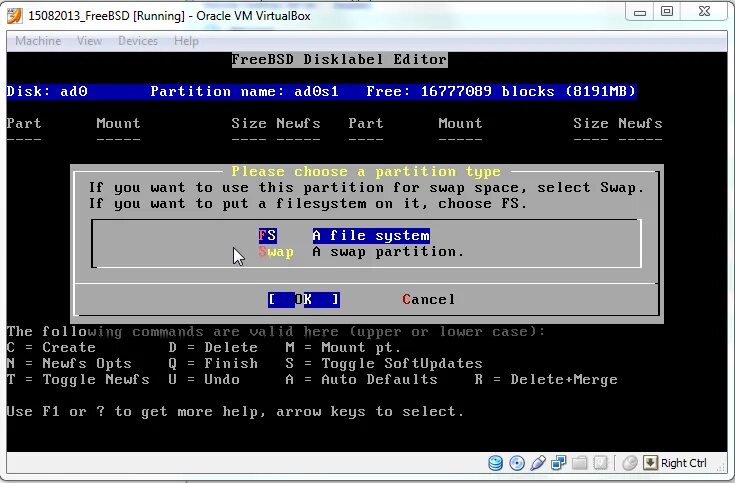
Task: Click the shared folders status icon
Action: pyautogui.click(x=579, y=463)
